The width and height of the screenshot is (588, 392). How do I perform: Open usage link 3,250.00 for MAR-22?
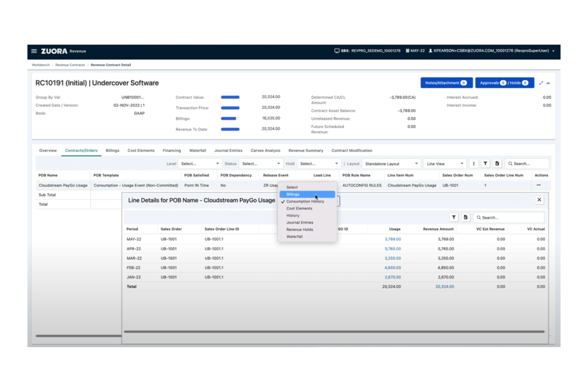[x=393, y=258]
